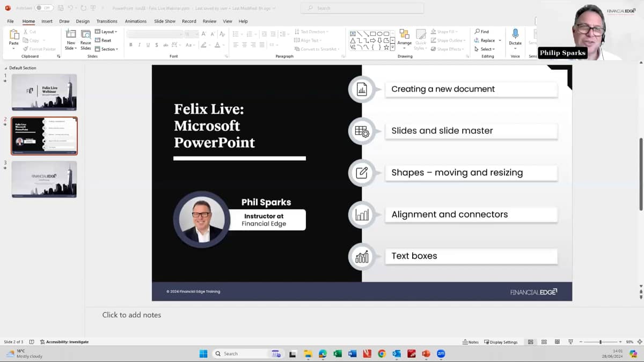This screenshot has width=644, height=362.
Task: Click the Replace button
Action: coord(485,40)
